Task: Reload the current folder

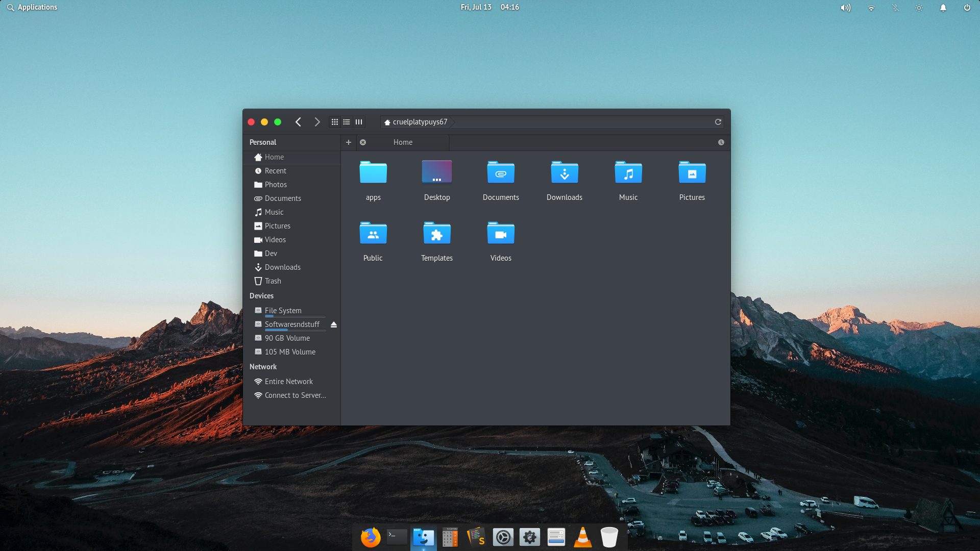Action: (718, 122)
